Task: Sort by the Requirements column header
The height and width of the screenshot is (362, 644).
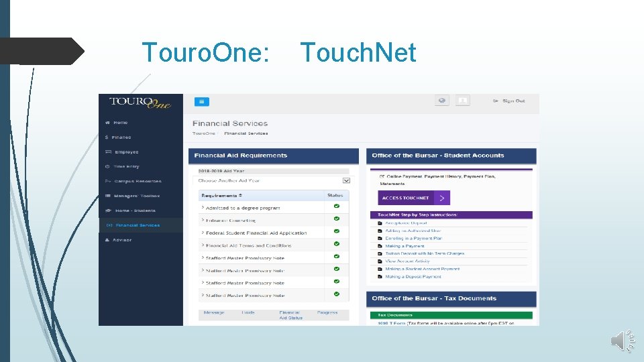Action: tap(222, 195)
